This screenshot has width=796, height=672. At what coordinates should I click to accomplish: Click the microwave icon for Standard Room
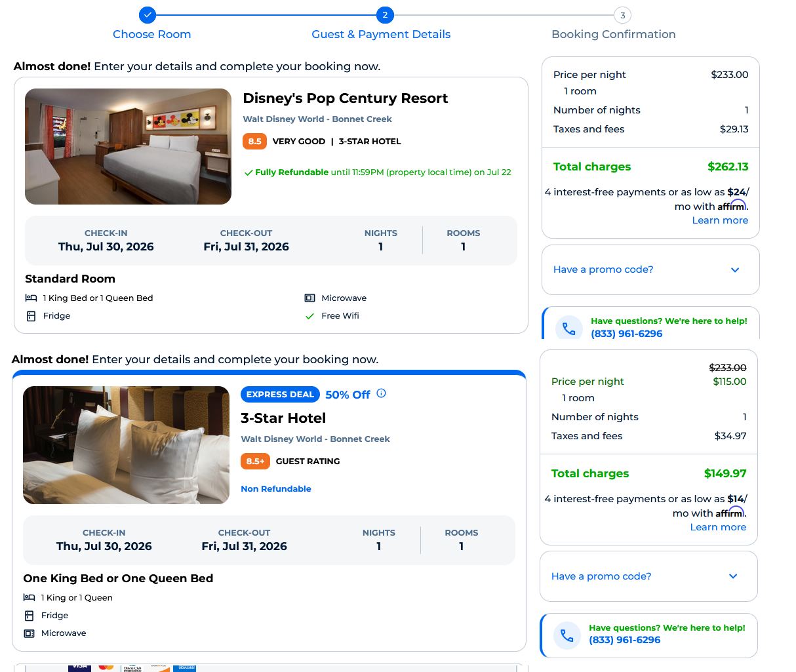click(x=309, y=298)
